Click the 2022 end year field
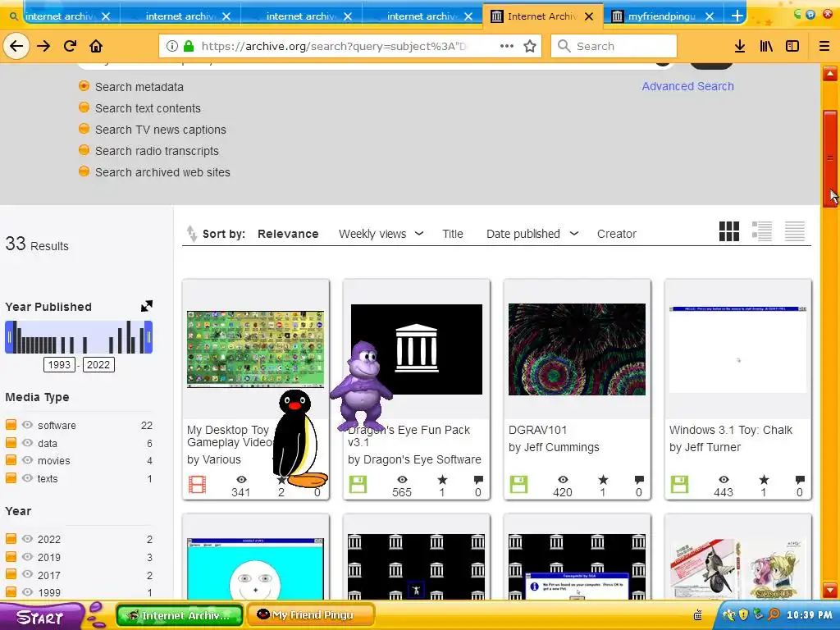This screenshot has height=630, width=840. [x=98, y=365]
